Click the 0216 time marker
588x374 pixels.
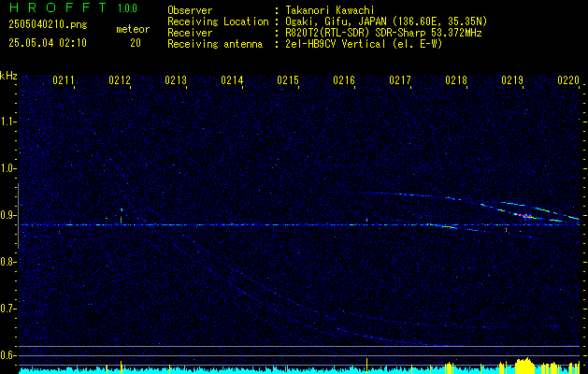[x=344, y=80]
